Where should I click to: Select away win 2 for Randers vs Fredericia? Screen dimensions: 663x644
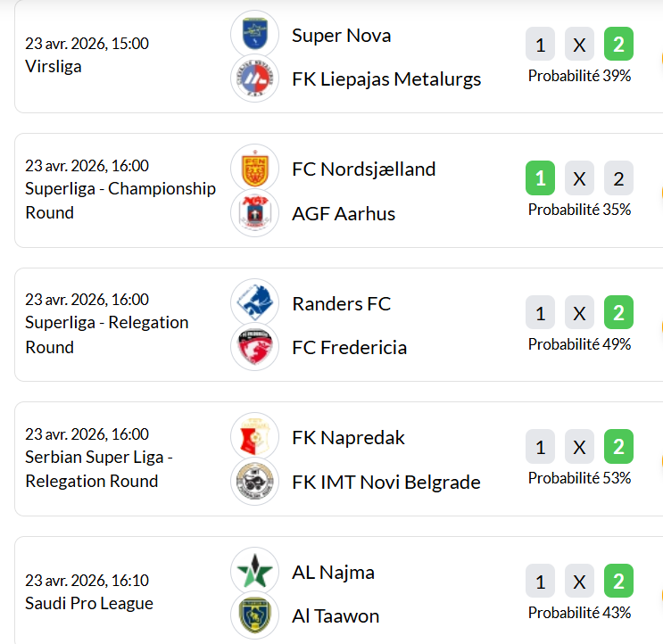(x=618, y=312)
